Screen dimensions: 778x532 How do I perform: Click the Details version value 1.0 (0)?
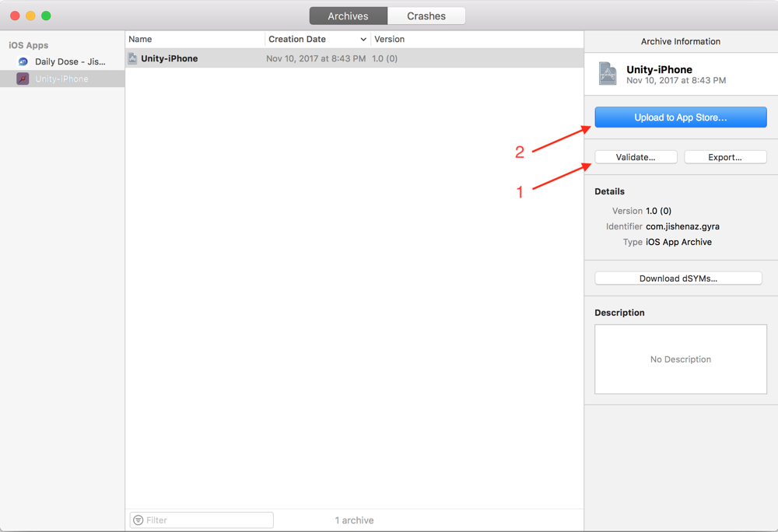click(658, 211)
